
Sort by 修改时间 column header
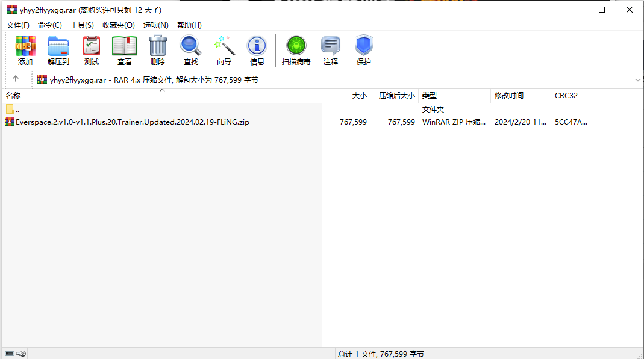[x=521, y=95]
